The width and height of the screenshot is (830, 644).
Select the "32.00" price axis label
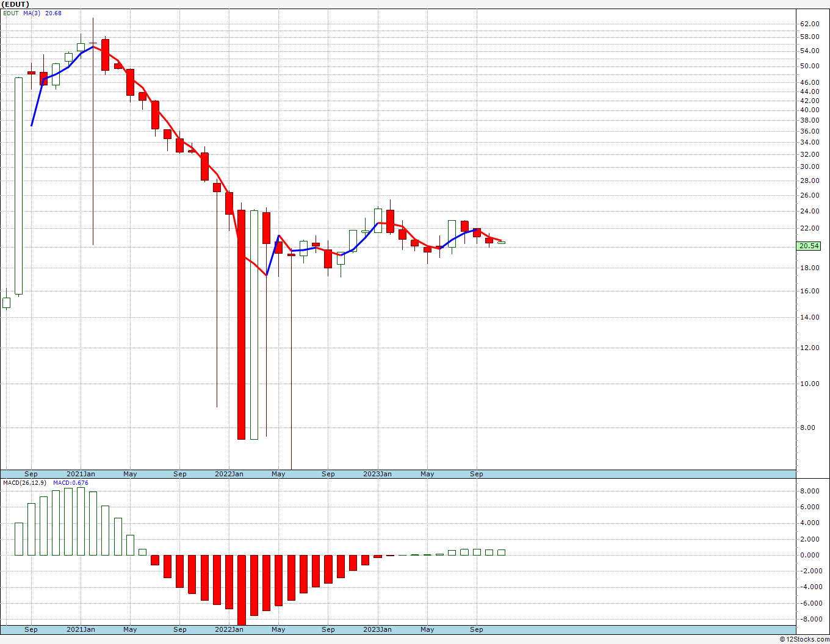click(x=809, y=155)
